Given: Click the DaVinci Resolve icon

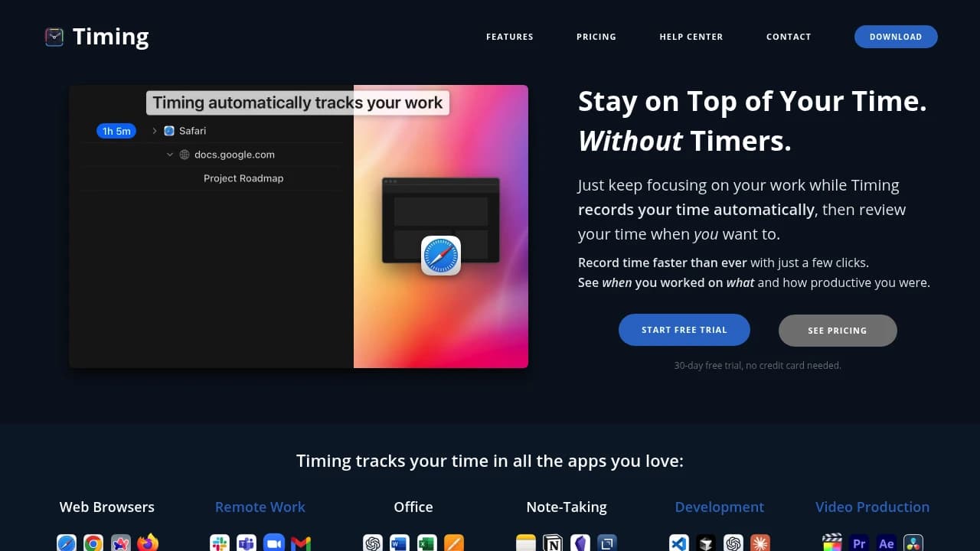Looking at the screenshot, I should 913,543.
